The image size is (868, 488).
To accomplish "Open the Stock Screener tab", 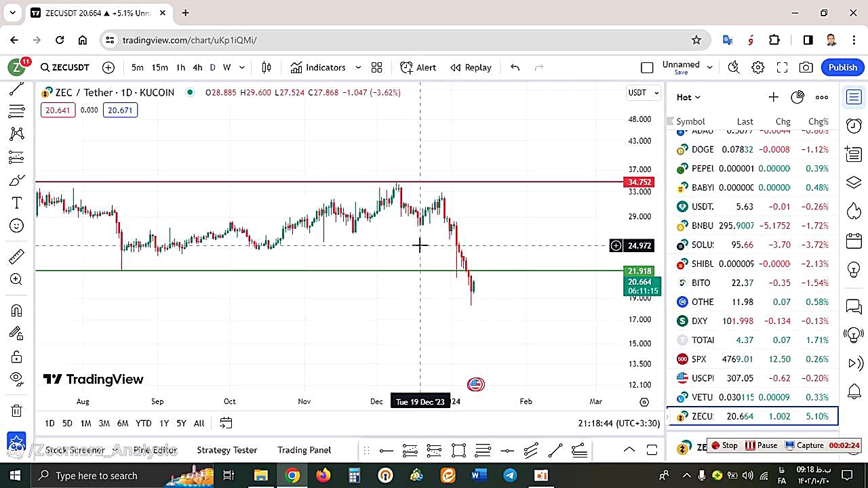I will click(75, 450).
